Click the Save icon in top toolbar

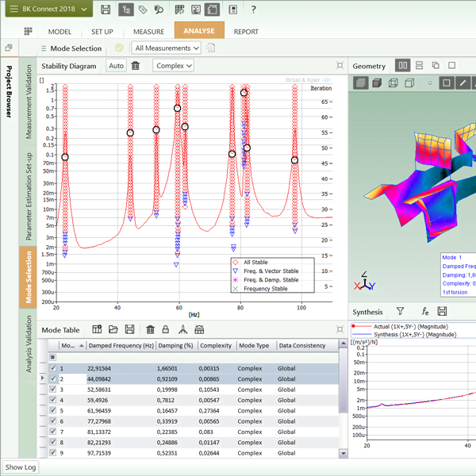pos(106,10)
